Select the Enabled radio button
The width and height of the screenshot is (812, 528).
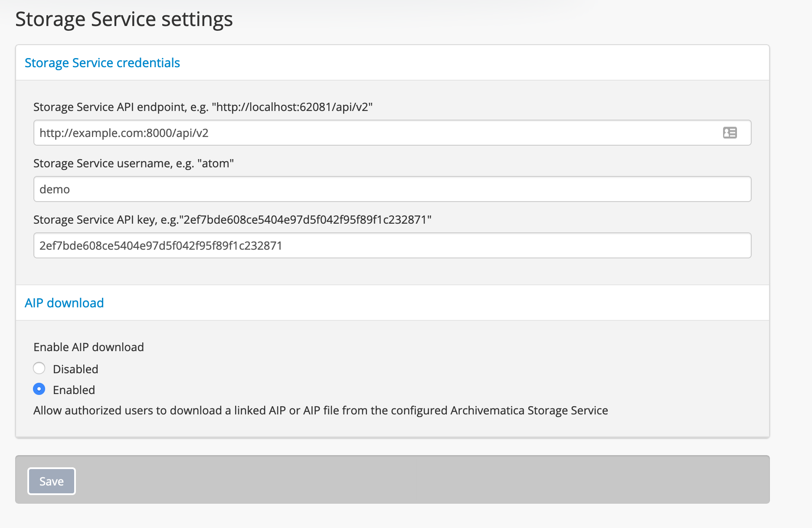pyautogui.click(x=39, y=389)
